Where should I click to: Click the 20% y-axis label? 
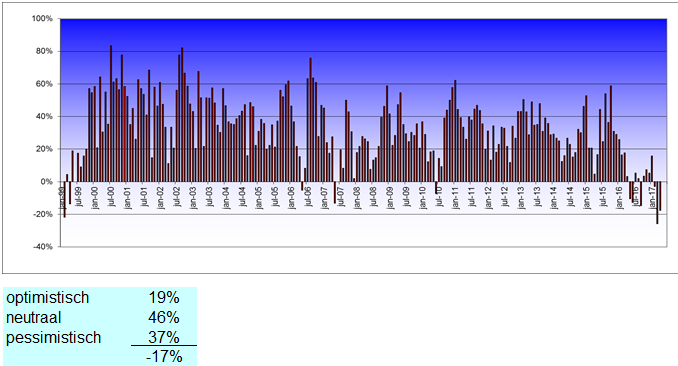click(x=44, y=149)
